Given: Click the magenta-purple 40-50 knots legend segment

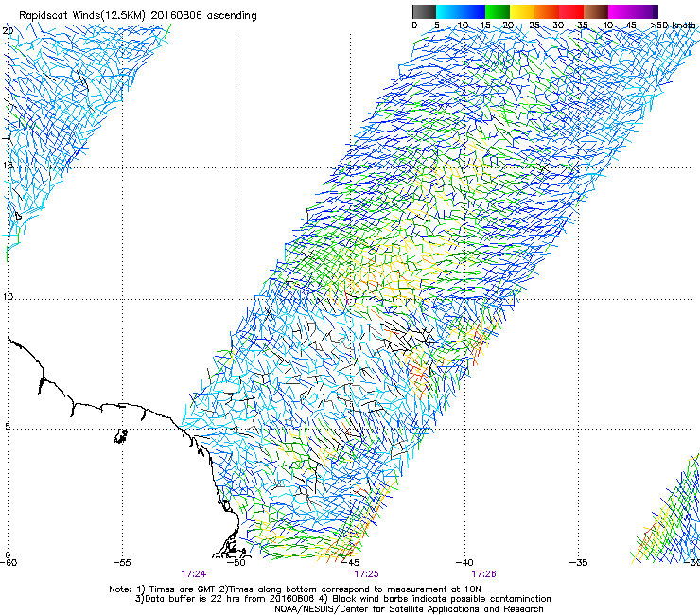Looking at the screenshot, I should point(633,11).
